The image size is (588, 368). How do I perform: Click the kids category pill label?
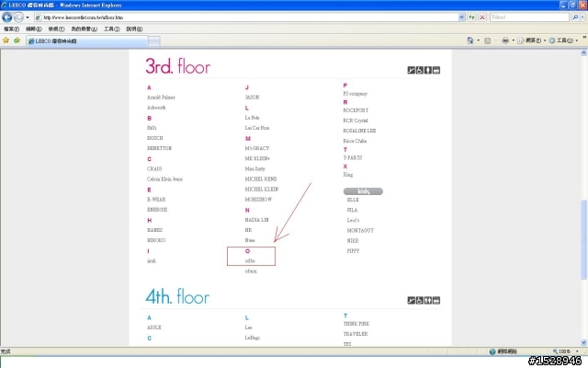[363, 191]
